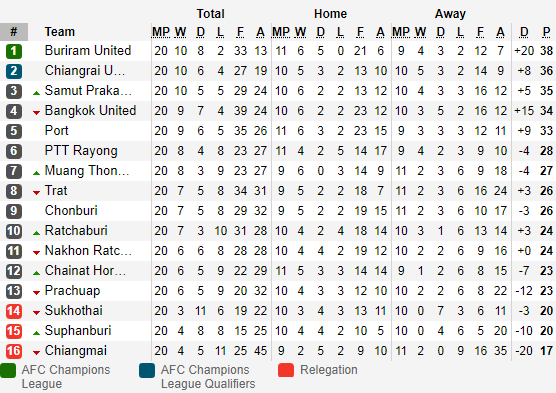Select the Total section heading
Screen dimensions: 556x393
click(x=210, y=13)
